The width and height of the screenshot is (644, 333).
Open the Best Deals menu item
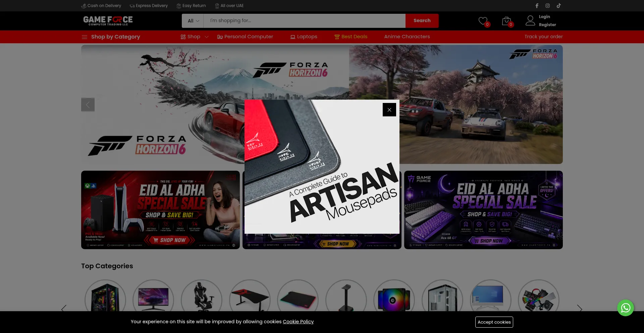[351, 37]
